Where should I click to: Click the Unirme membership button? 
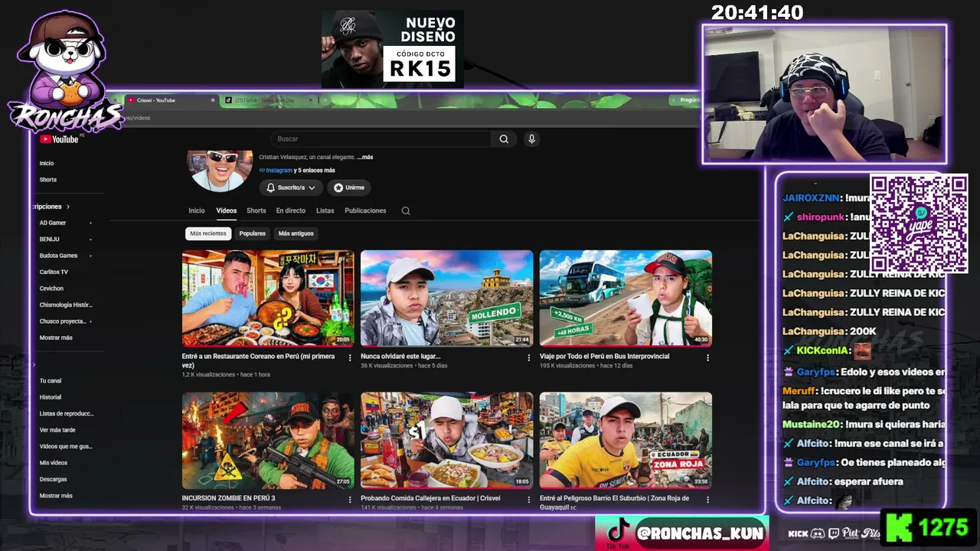click(349, 187)
